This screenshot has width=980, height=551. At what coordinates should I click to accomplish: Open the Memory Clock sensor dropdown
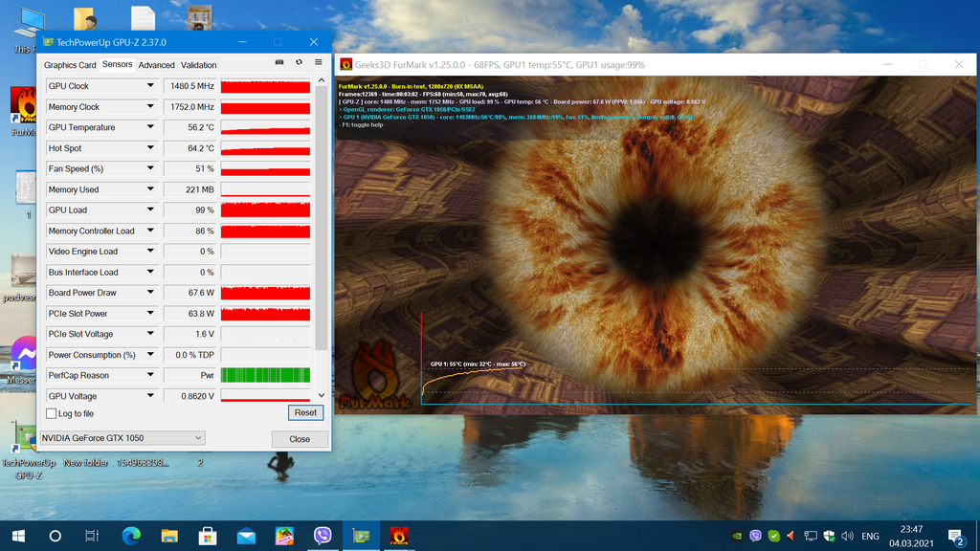pyautogui.click(x=150, y=107)
